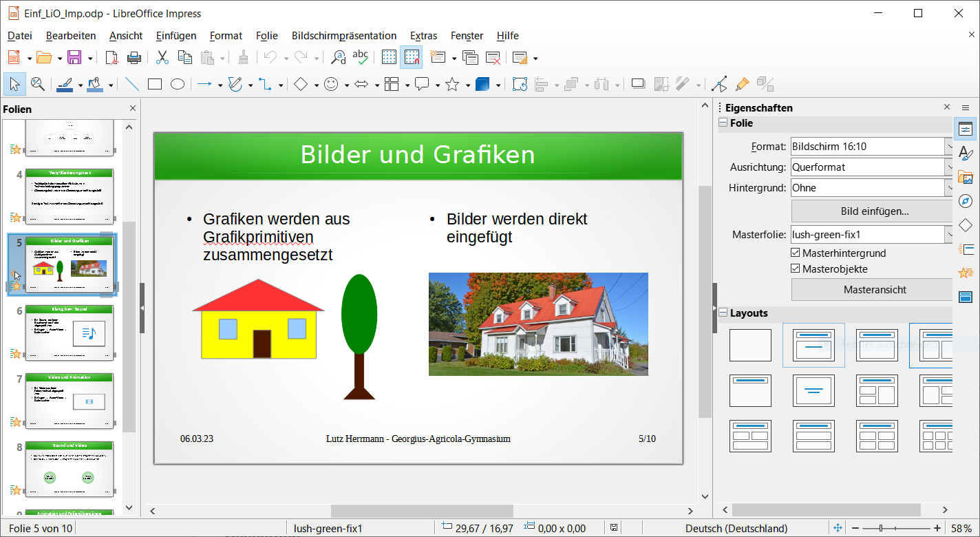Open the Navigator sidebar deck
Viewport: 980px width, 537px height.
966,201
